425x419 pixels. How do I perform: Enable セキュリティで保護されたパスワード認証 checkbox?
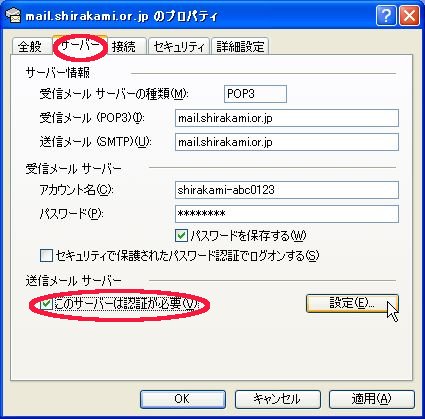46,256
